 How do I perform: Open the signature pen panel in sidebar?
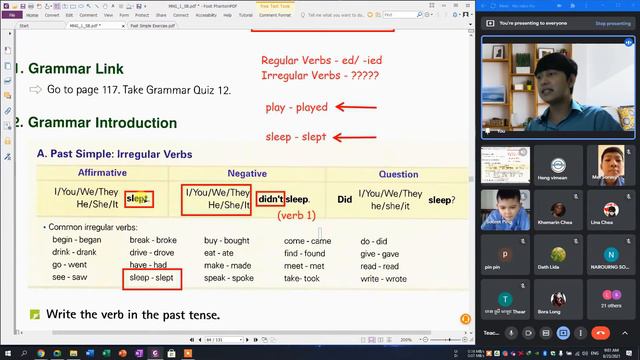pyautogui.click(x=7, y=157)
